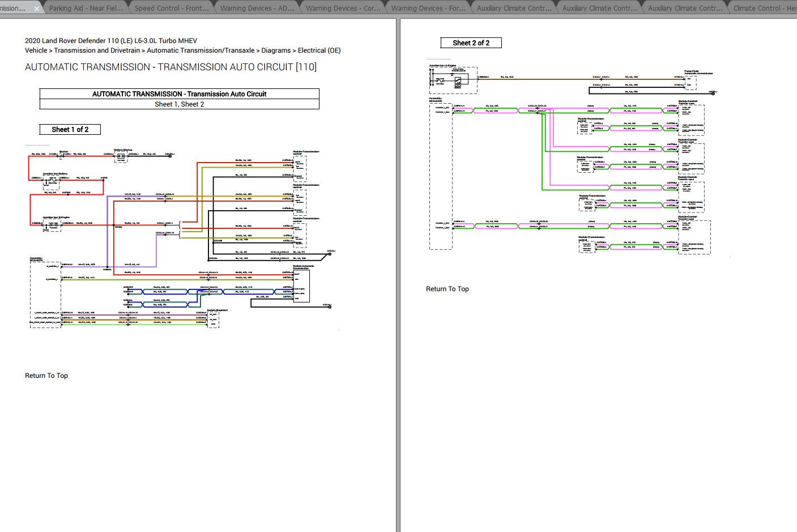Switch to the Speed Control - Front tab

coord(172,8)
